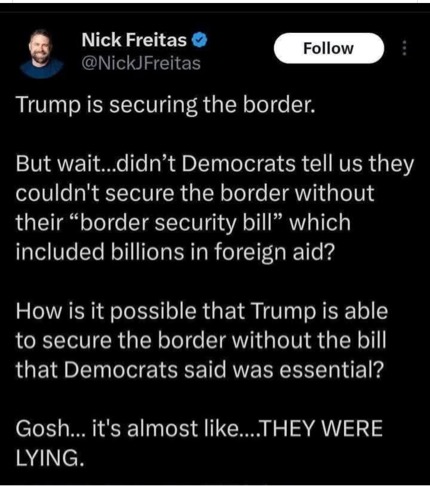Click the blue verified checkmark badge
Viewport: 430px width, 486px height.
(200, 40)
